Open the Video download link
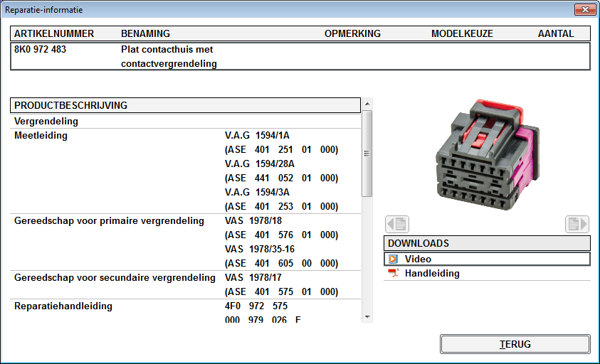This screenshot has height=364, width=600. pos(418,259)
